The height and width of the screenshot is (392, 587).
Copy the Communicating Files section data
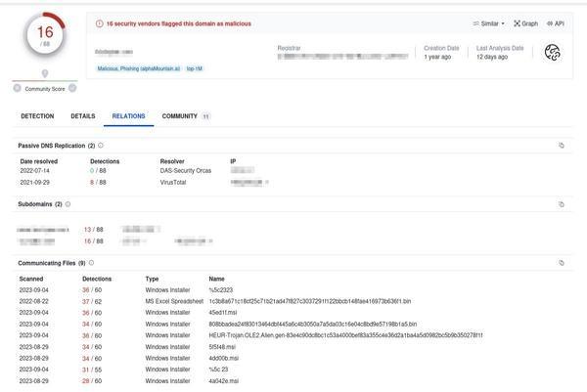click(562, 263)
